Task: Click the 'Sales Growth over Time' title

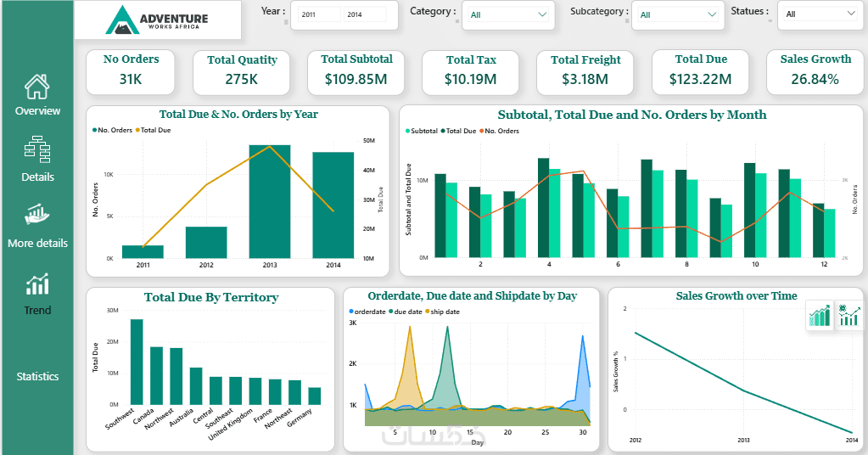Action: click(x=736, y=296)
